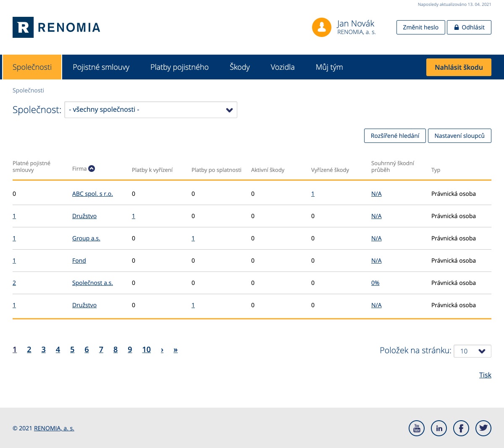Click the Aktivní škody column header
504x448 pixels.
click(x=268, y=170)
